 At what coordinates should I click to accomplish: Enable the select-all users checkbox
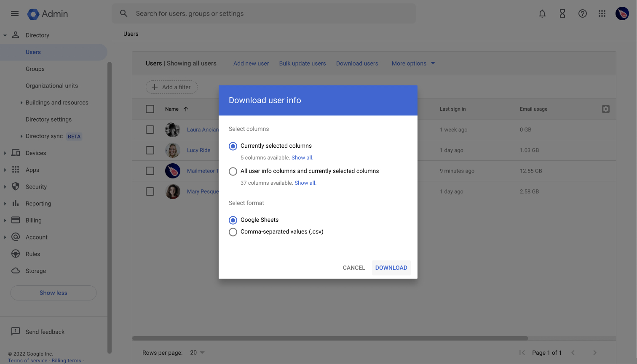point(150,109)
